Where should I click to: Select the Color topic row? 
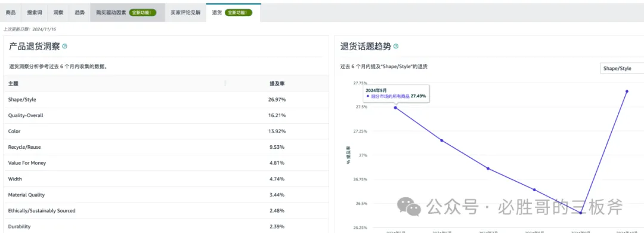(166, 131)
